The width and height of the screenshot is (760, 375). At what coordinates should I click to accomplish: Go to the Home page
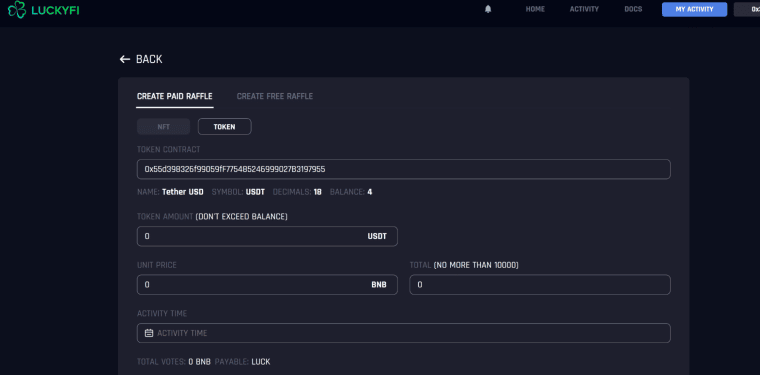pyautogui.click(x=535, y=9)
